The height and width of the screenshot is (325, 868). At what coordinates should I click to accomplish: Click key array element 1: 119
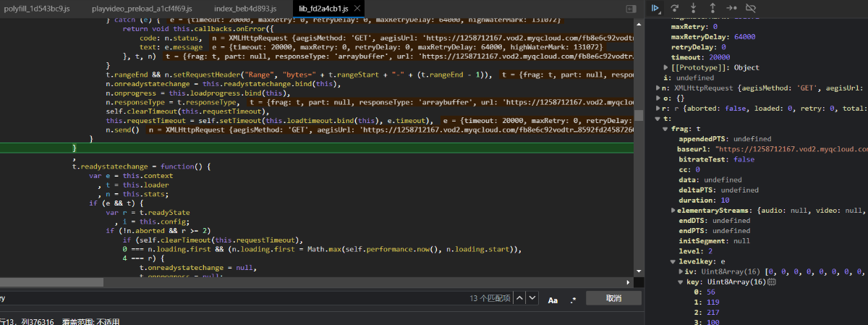click(707, 302)
